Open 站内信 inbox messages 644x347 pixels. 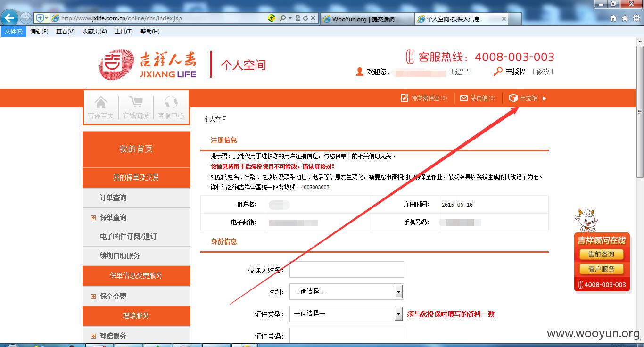pos(478,98)
